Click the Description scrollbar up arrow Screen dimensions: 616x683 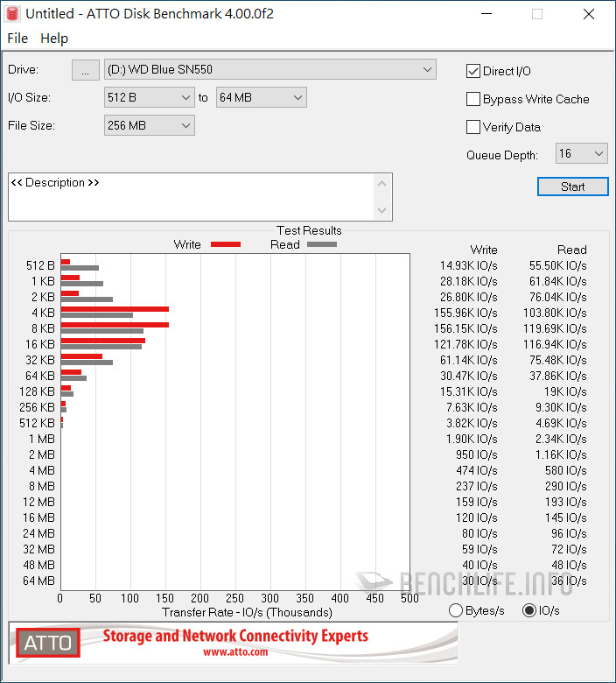coord(382,184)
